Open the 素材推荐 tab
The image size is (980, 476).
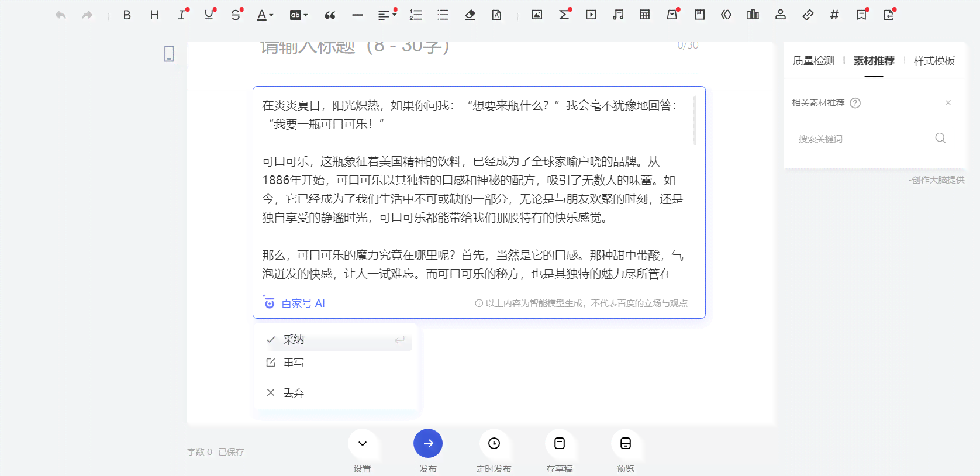(x=874, y=61)
